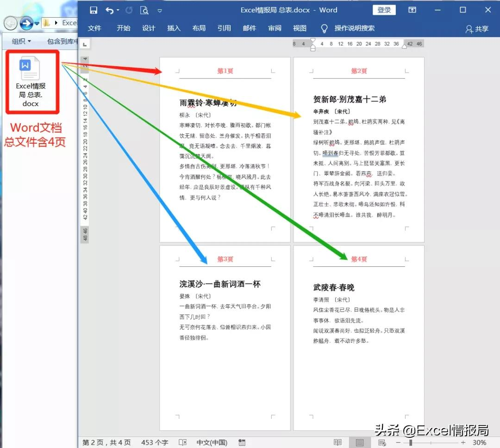
Task: Switch to Web Layout view icon
Action: 382,442
